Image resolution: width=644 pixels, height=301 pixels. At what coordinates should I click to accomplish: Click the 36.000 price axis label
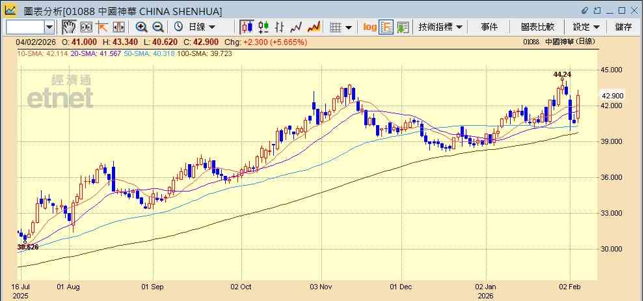tap(611, 178)
